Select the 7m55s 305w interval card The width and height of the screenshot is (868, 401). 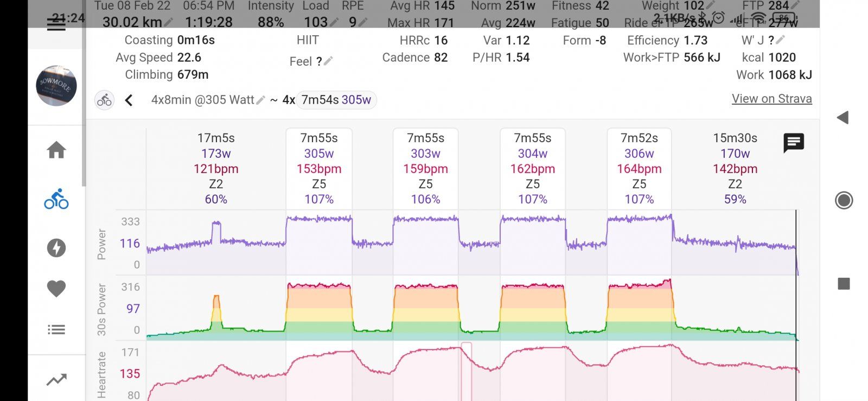click(x=319, y=168)
